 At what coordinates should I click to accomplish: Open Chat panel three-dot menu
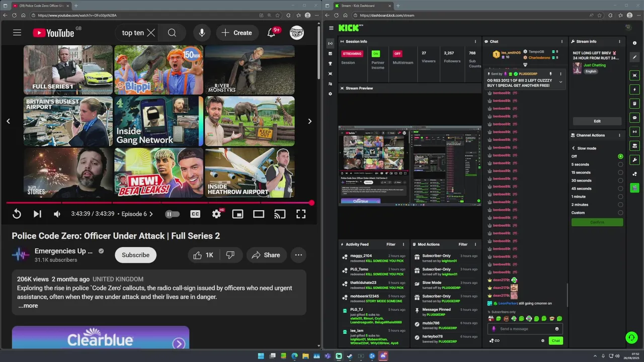[x=562, y=42]
